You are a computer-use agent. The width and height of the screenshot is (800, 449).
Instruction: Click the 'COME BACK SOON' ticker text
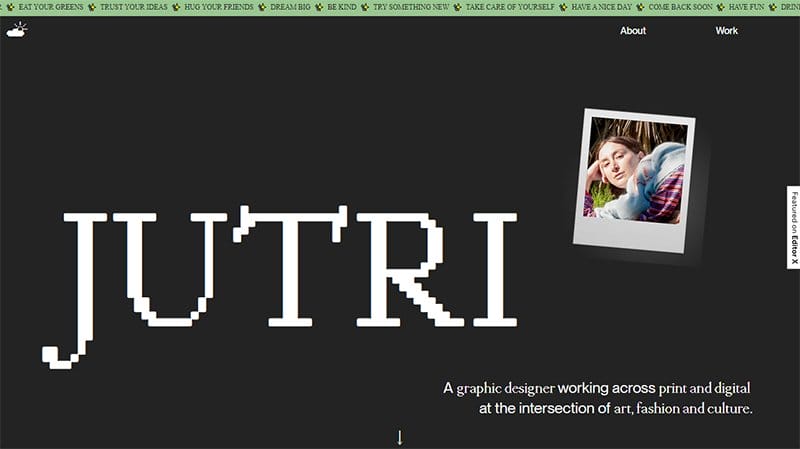[680, 7]
